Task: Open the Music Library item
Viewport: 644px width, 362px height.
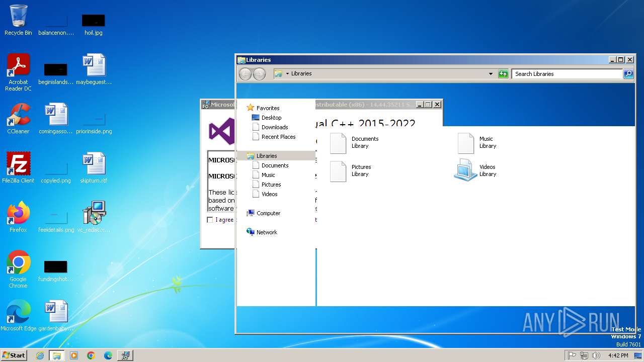Action: pyautogui.click(x=477, y=143)
